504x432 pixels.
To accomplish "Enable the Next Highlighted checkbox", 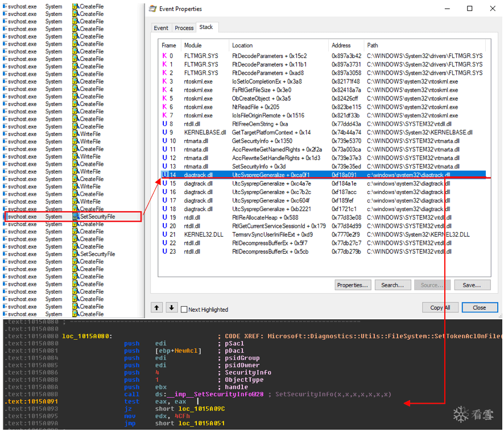I will (184, 310).
